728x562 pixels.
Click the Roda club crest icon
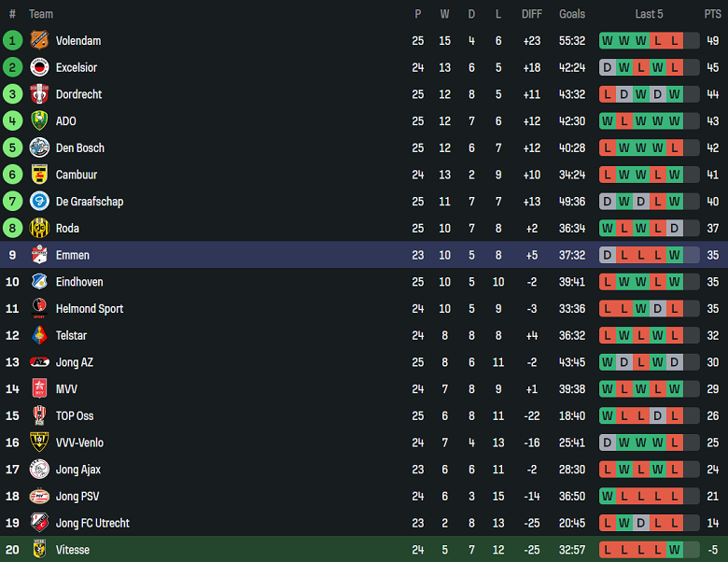point(38,229)
